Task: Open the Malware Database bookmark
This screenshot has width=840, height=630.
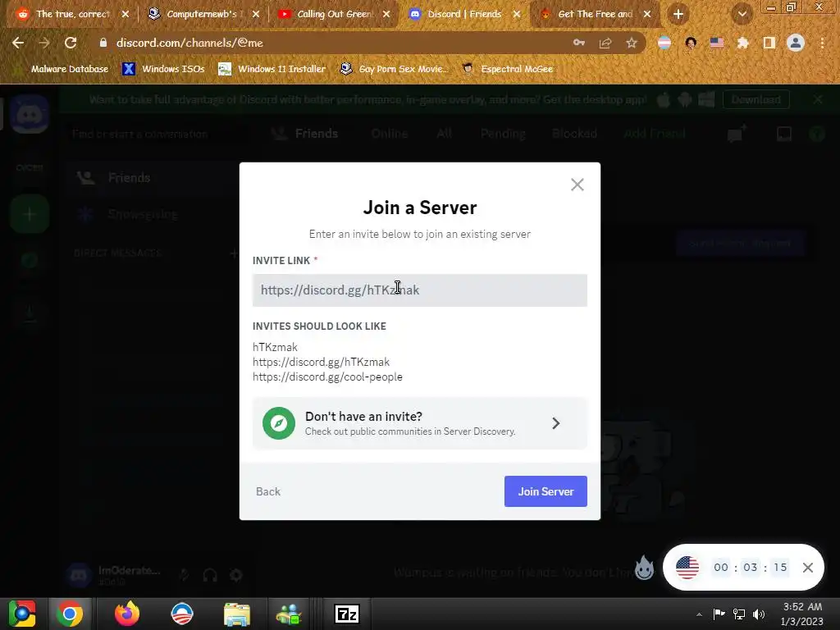Action: pyautogui.click(x=61, y=69)
